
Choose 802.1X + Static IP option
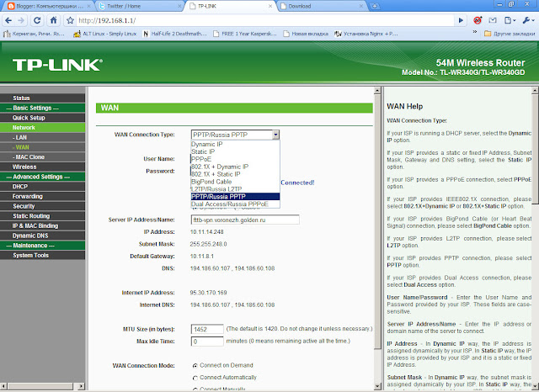(235, 174)
